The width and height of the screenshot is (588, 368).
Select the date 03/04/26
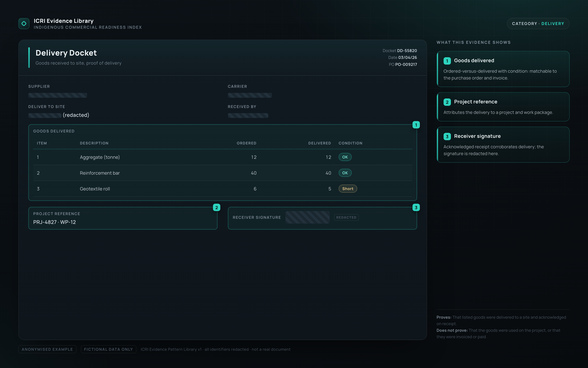coord(408,57)
